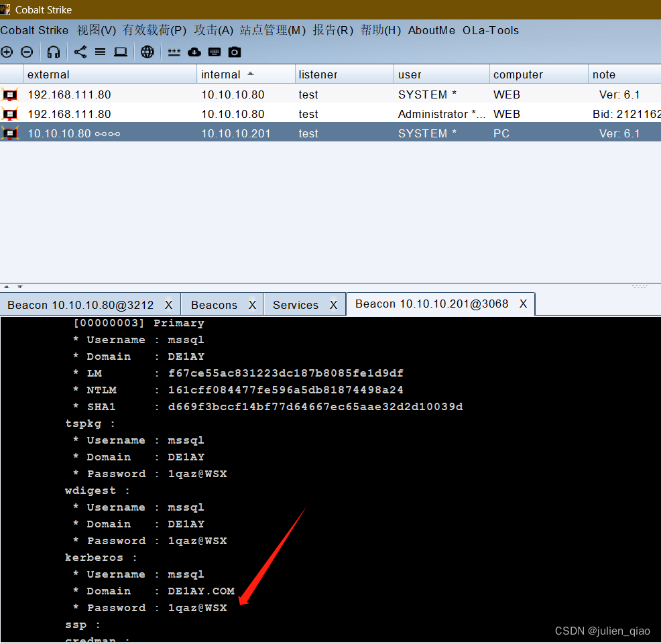The height and width of the screenshot is (644, 661).
Task: Open the 报告(R) menu
Action: (x=333, y=30)
